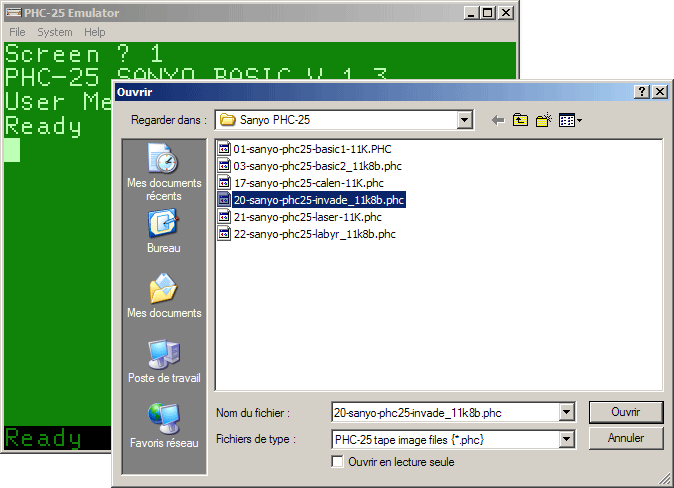
Task: Open the System menu
Action: (54, 33)
